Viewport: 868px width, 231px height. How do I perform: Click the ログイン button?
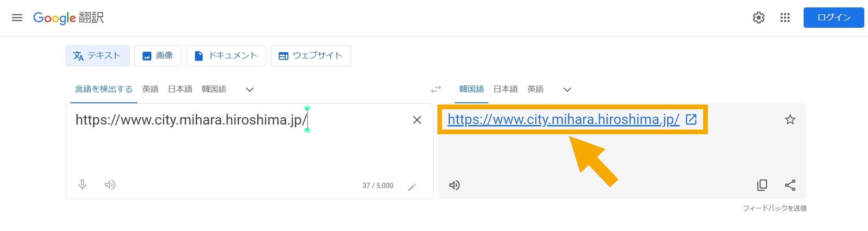click(x=834, y=18)
